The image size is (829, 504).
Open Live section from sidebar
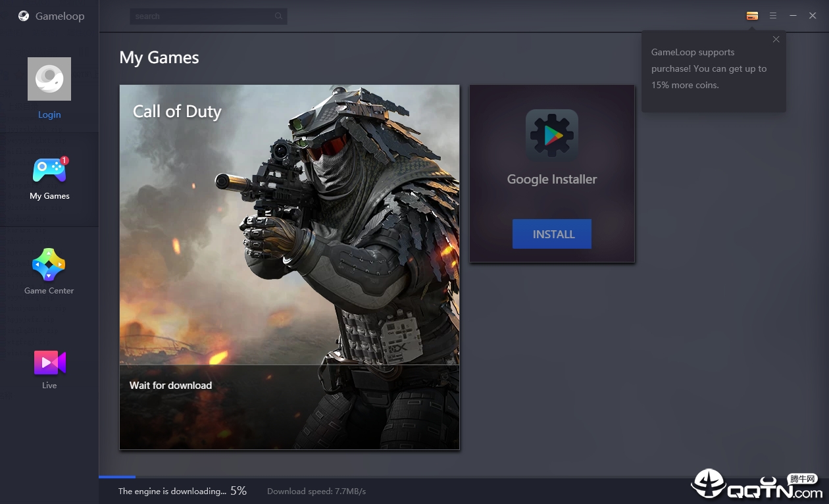pyautogui.click(x=49, y=369)
